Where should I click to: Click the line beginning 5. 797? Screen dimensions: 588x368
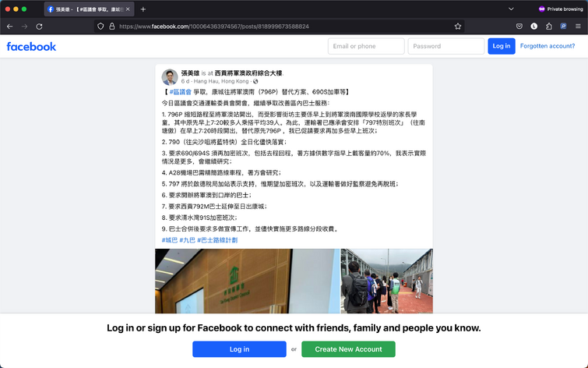click(x=280, y=184)
